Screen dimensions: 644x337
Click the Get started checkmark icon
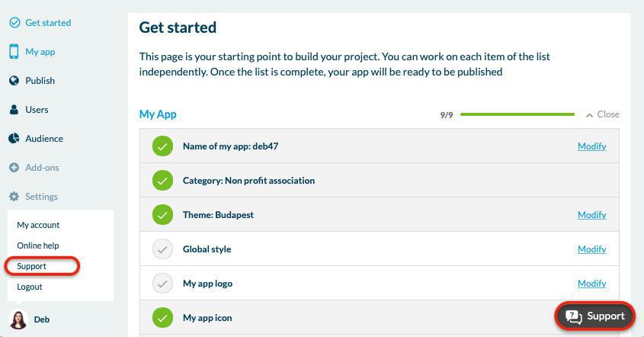(x=14, y=23)
